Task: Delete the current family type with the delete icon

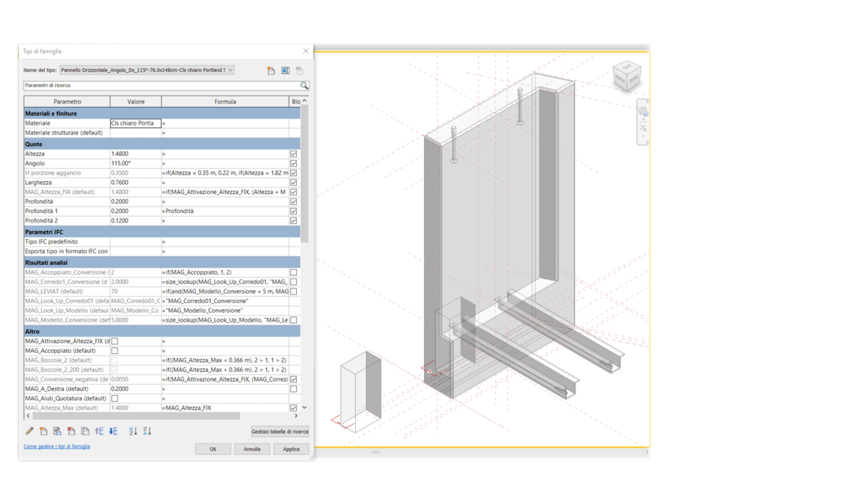Action: tap(300, 70)
